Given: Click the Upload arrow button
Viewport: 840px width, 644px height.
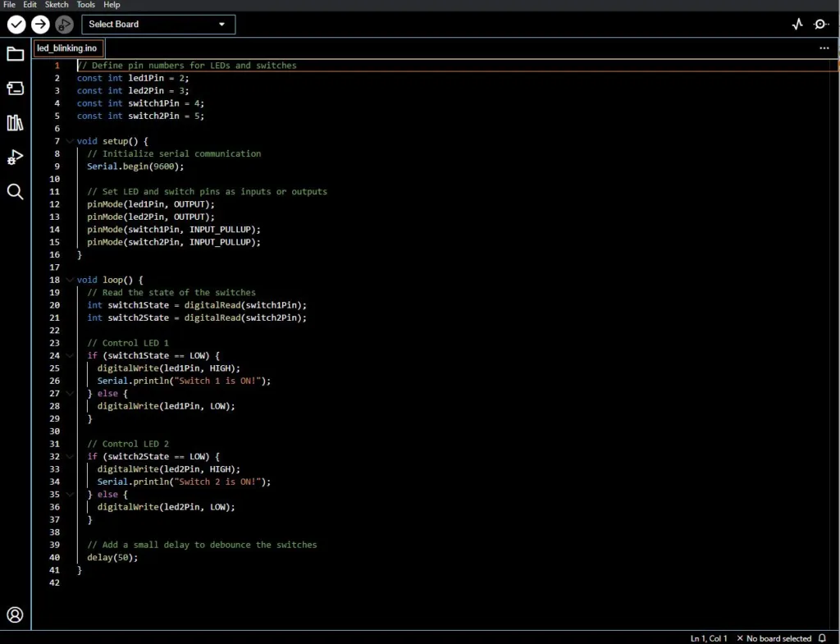Looking at the screenshot, I should click(x=40, y=24).
